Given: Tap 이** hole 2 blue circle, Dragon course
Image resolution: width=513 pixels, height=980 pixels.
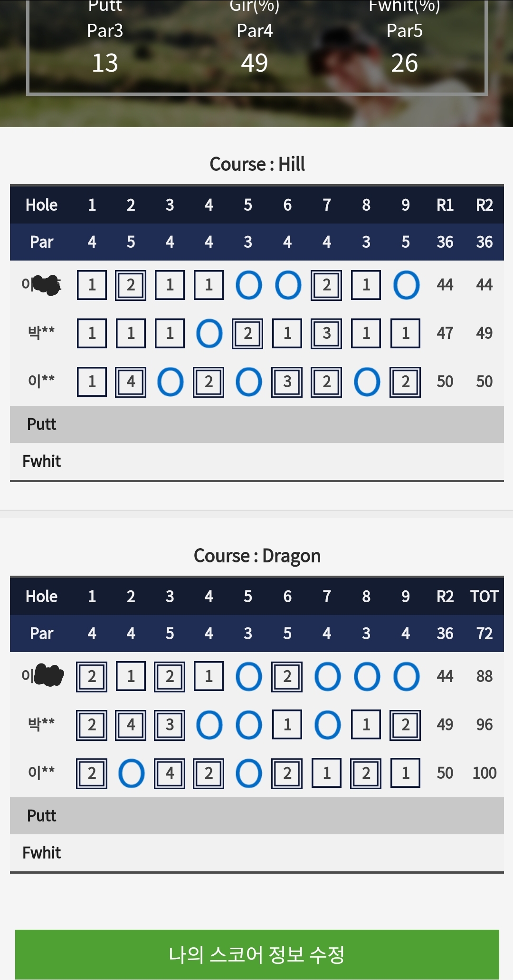Looking at the screenshot, I should (x=131, y=774).
